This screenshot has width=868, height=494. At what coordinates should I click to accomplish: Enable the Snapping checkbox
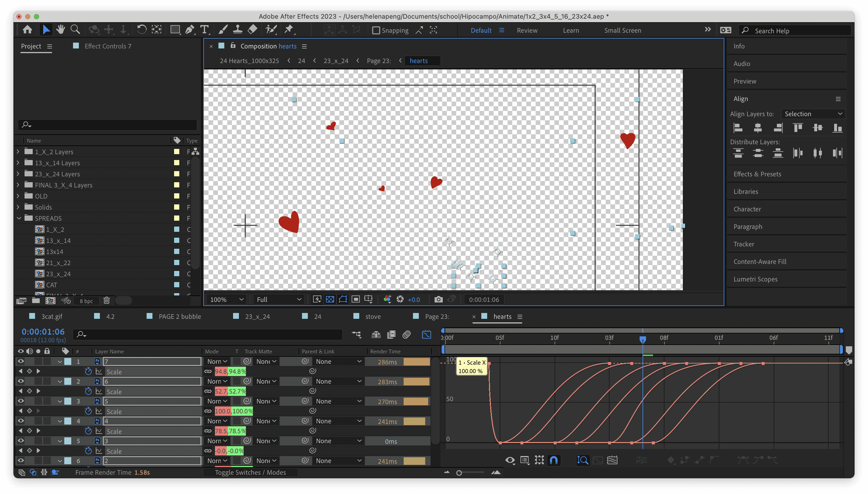[376, 31]
